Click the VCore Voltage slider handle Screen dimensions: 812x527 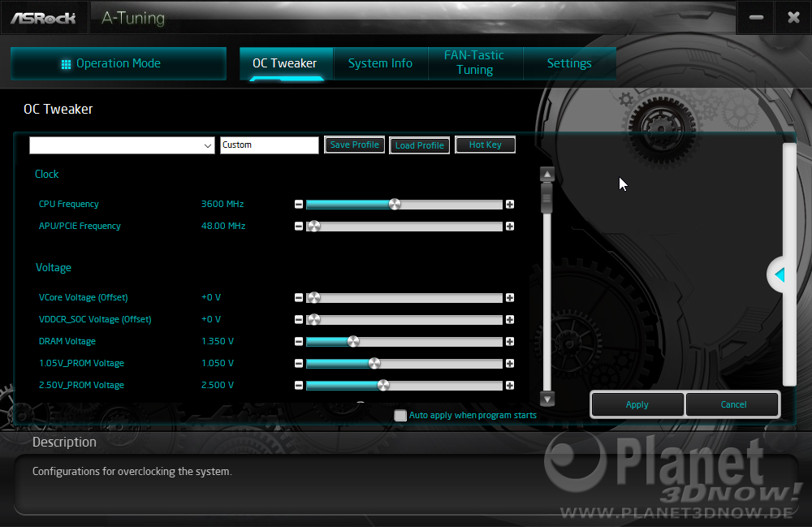tap(313, 298)
